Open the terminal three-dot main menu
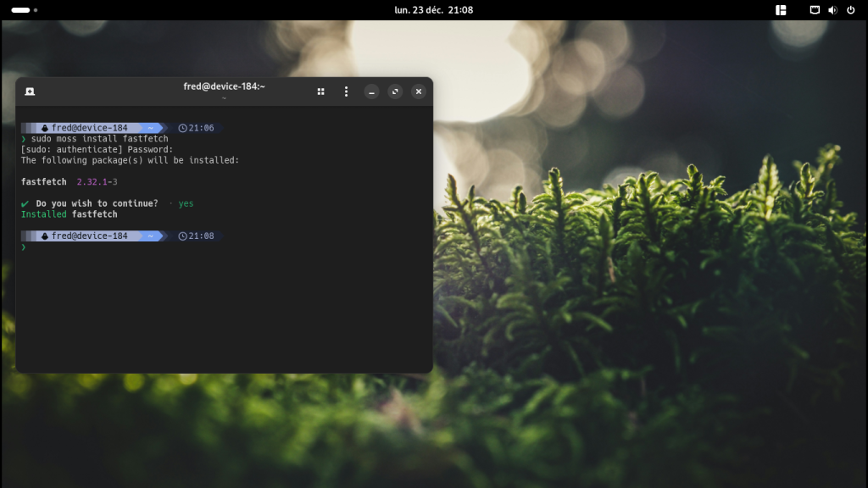This screenshot has height=488, width=868. pos(346,91)
